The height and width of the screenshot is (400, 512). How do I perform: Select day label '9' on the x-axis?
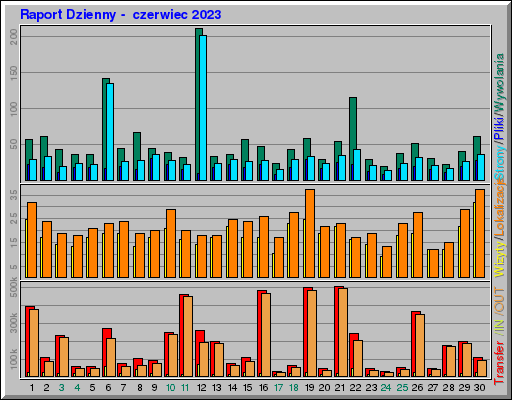click(154, 387)
